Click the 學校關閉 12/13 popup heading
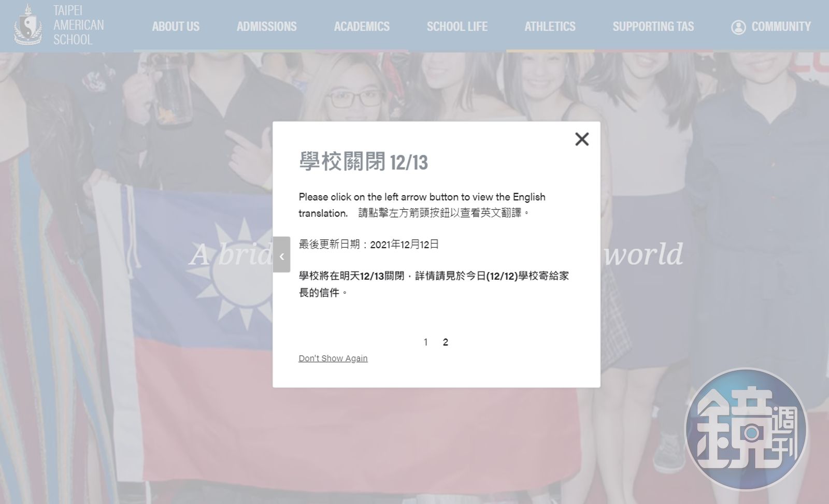 point(363,162)
